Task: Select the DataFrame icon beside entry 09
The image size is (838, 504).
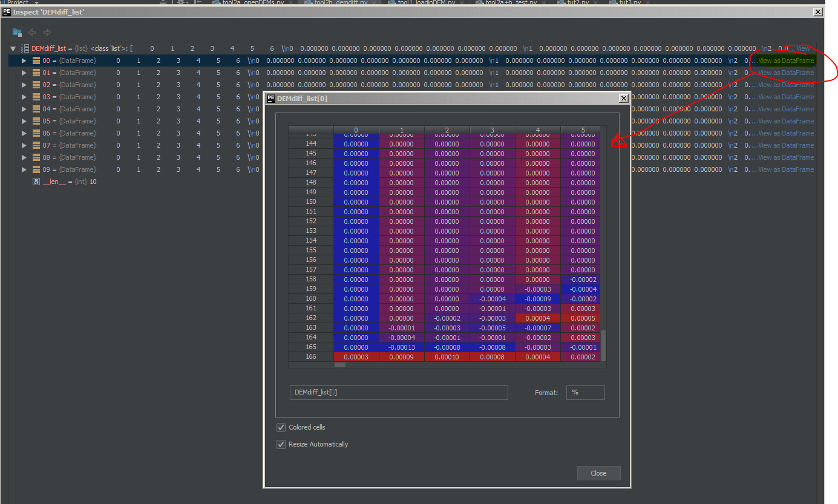Action: coord(35,169)
